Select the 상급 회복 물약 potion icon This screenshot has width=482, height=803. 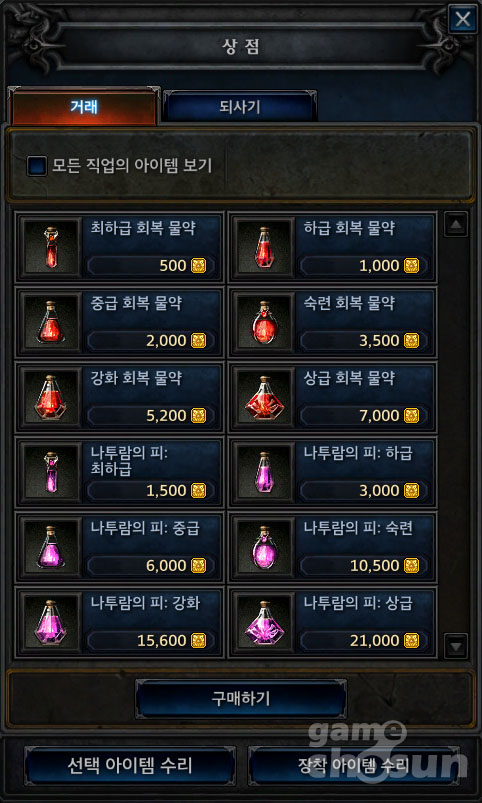pyautogui.click(x=263, y=397)
